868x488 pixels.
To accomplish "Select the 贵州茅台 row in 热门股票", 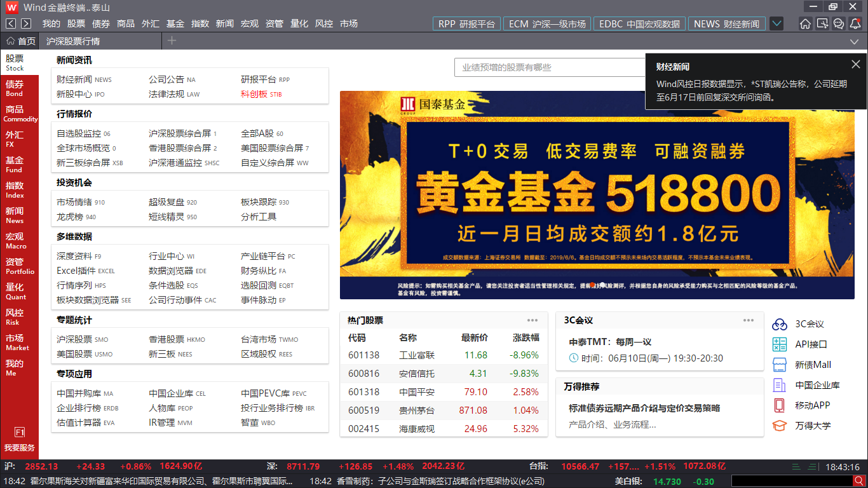I will pos(444,410).
